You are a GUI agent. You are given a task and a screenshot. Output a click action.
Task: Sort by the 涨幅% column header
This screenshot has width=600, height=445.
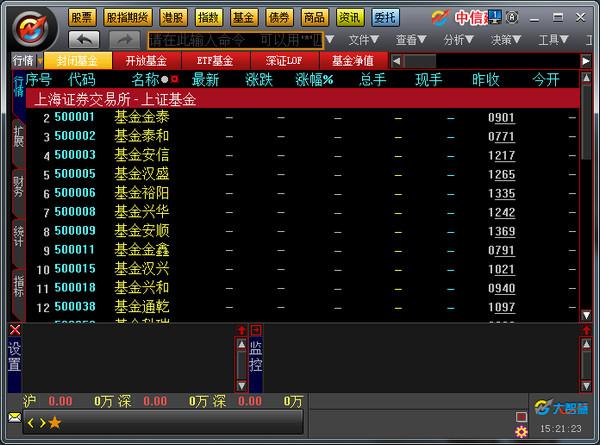coord(314,80)
